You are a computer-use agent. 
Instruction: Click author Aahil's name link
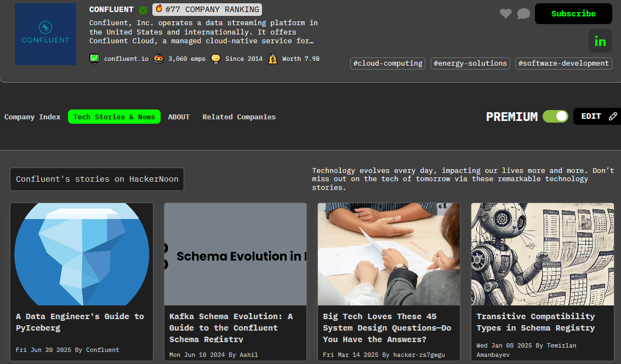pos(248,354)
